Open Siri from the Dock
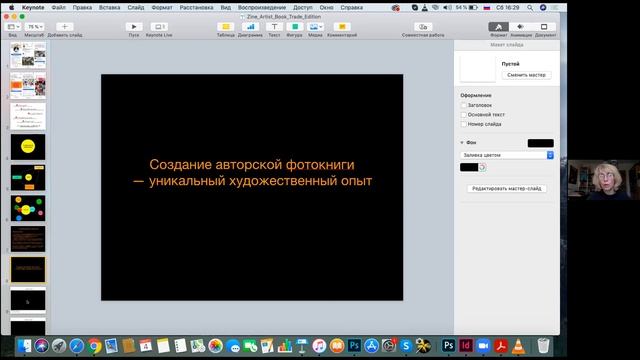This screenshot has height=360, width=640. tap(41, 346)
